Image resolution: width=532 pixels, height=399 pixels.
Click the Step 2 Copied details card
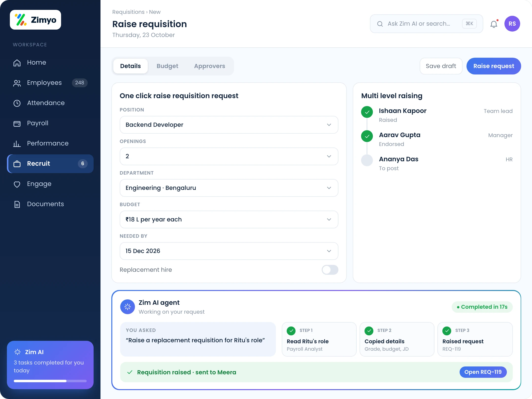tap(397, 339)
